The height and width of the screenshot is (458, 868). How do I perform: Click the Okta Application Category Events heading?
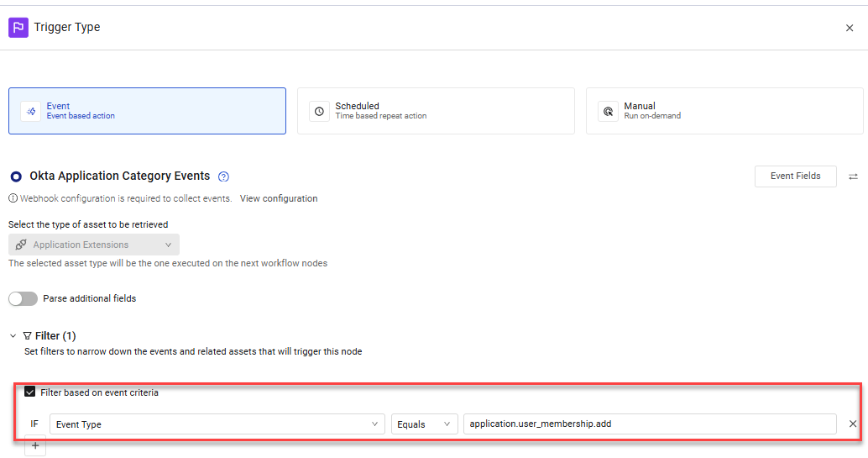click(x=119, y=176)
